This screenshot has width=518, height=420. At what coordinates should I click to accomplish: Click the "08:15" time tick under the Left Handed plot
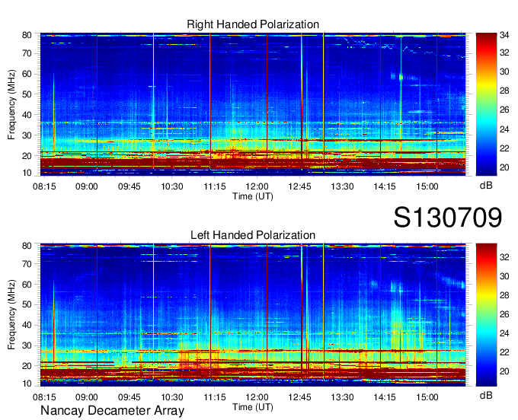(44, 397)
